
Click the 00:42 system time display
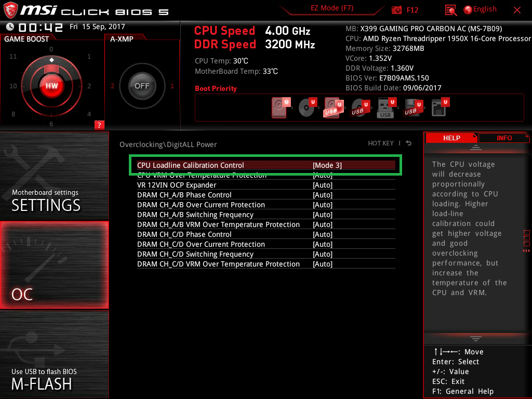41,27
